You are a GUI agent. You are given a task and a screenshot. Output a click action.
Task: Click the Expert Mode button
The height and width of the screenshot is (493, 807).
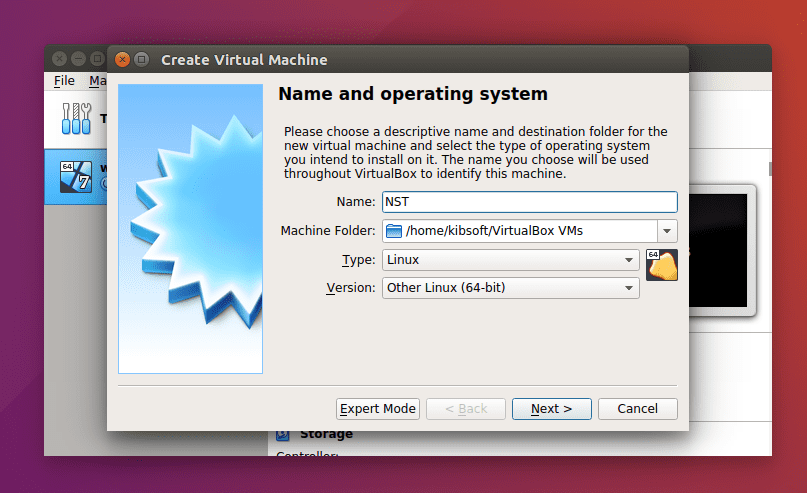point(378,409)
